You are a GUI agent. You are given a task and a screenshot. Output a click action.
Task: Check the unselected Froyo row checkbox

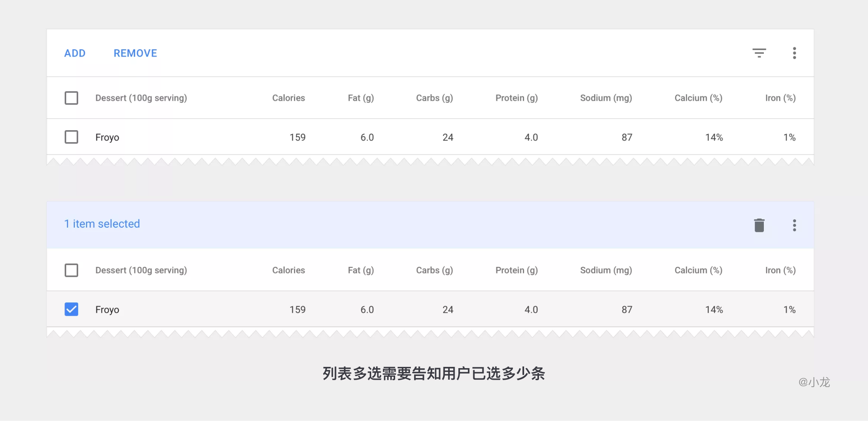click(x=72, y=137)
